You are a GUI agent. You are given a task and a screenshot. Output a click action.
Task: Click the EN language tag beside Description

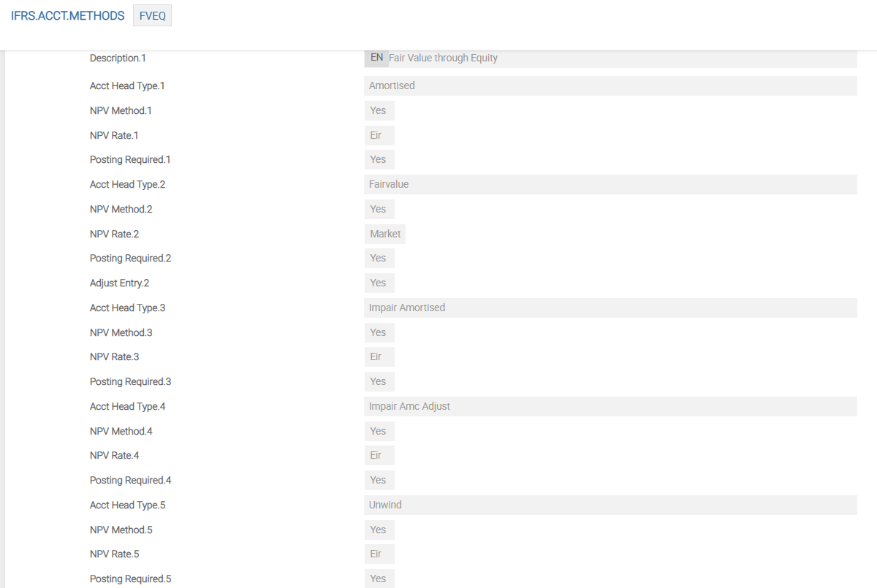coord(376,58)
